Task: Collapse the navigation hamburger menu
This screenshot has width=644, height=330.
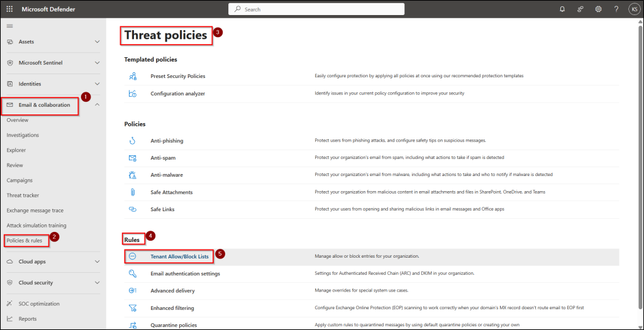Action: click(x=9, y=26)
